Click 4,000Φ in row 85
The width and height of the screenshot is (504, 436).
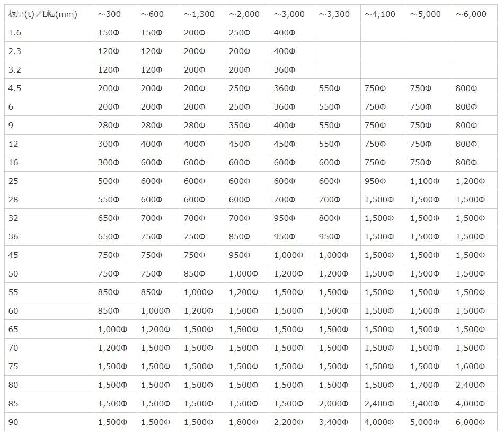[x=470, y=404]
